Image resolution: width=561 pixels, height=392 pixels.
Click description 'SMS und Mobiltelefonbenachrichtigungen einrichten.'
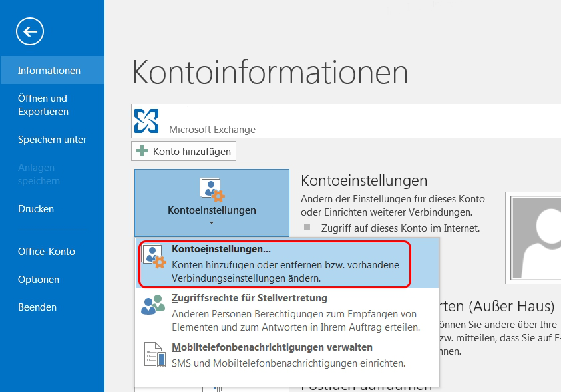pos(288,363)
